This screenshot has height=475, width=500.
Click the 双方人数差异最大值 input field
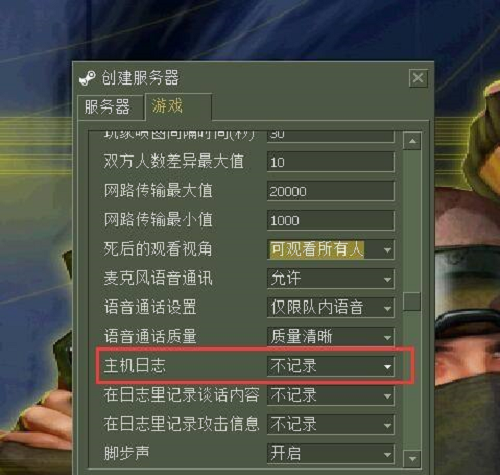(331, 162)
